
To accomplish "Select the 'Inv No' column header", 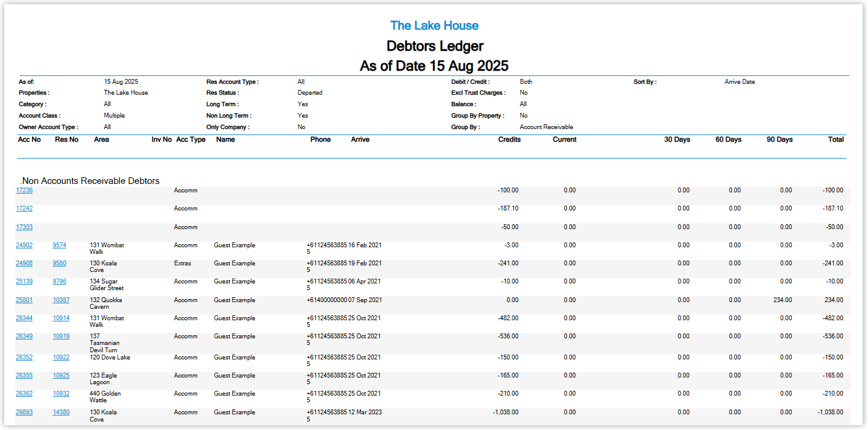I will pyautogui.click(x=162, y=140).
